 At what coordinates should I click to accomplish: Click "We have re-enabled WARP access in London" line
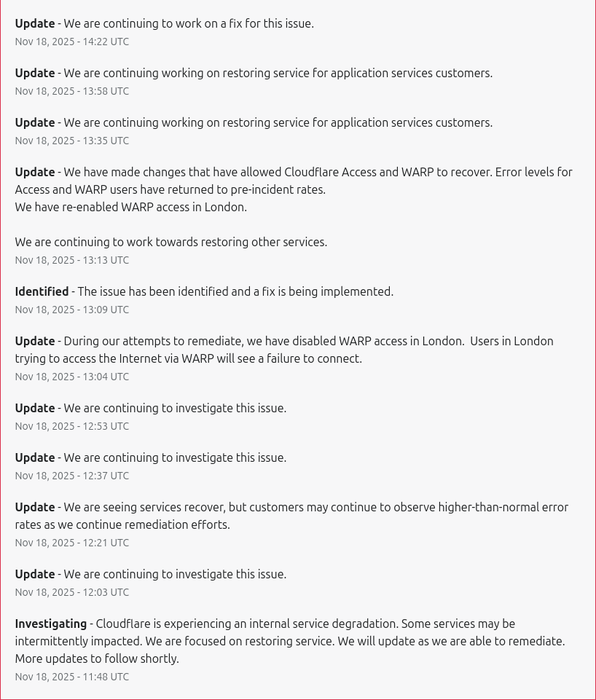click(131, 207)
